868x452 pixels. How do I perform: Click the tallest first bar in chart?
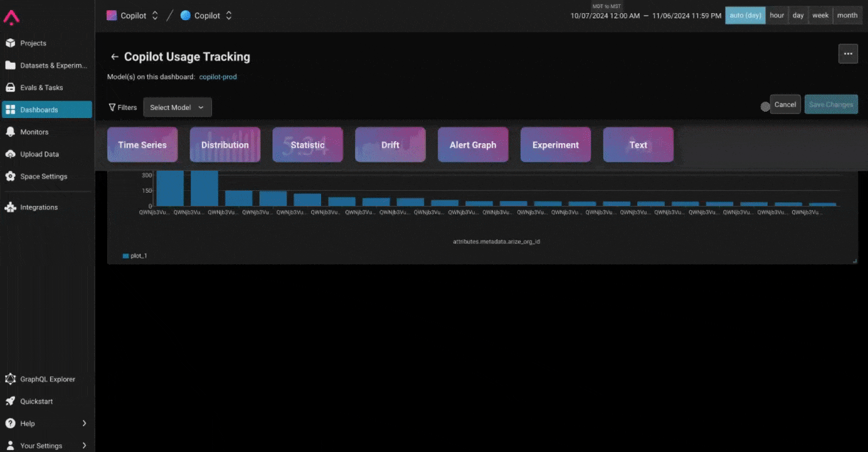170,188
